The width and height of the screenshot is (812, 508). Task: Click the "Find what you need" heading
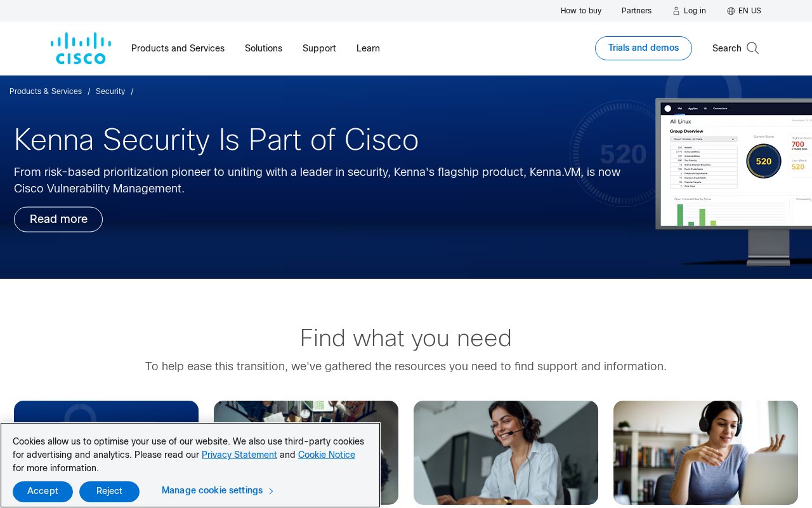pyautogui.click(x=406, y=338)
